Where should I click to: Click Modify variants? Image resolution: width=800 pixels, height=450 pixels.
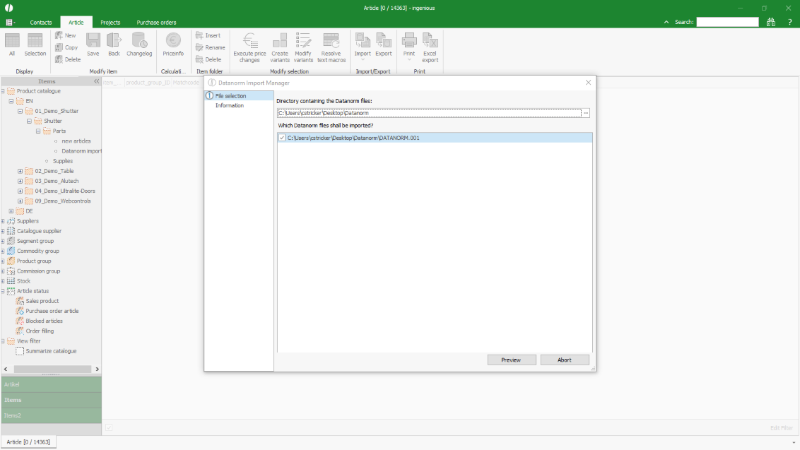[x=303, y=47]
